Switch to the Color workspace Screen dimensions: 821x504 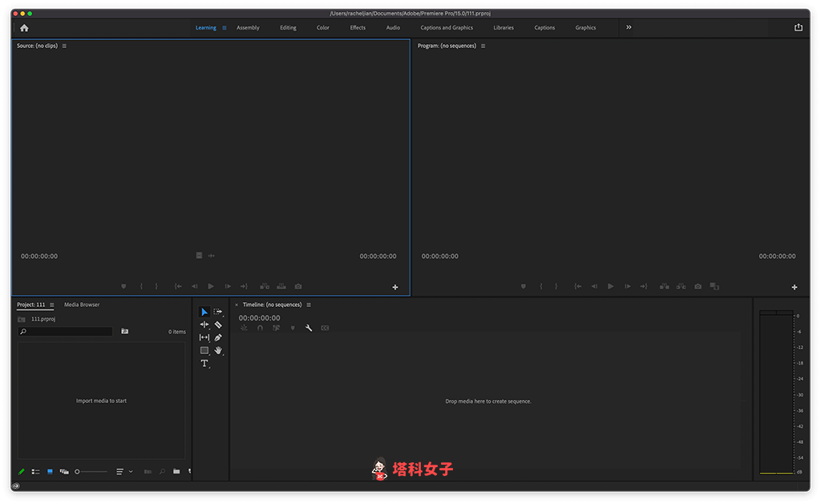coord(322,27)
